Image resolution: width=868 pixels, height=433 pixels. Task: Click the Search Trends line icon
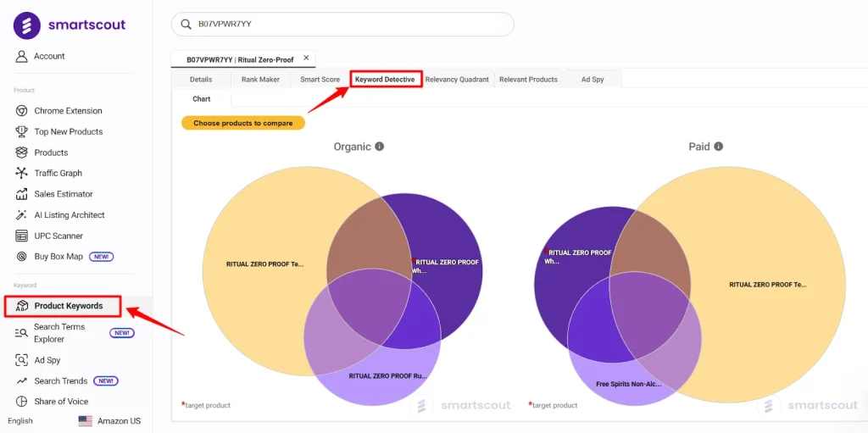click(21, 381)
